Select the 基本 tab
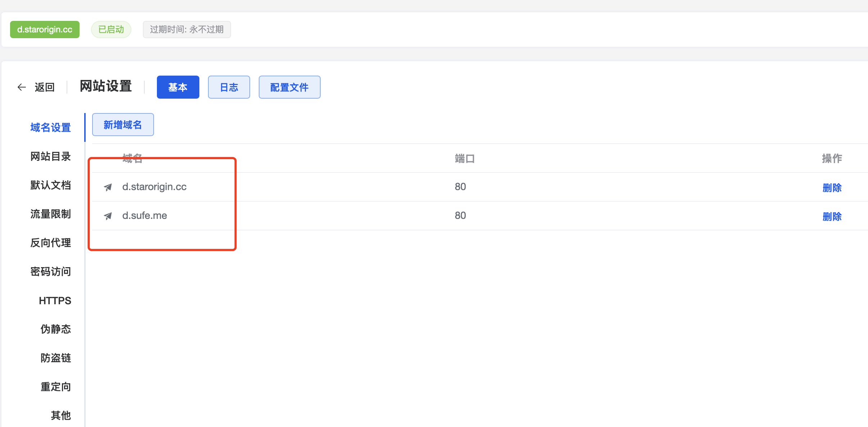This screenshot has height=427, width=868. pos(178,87)
